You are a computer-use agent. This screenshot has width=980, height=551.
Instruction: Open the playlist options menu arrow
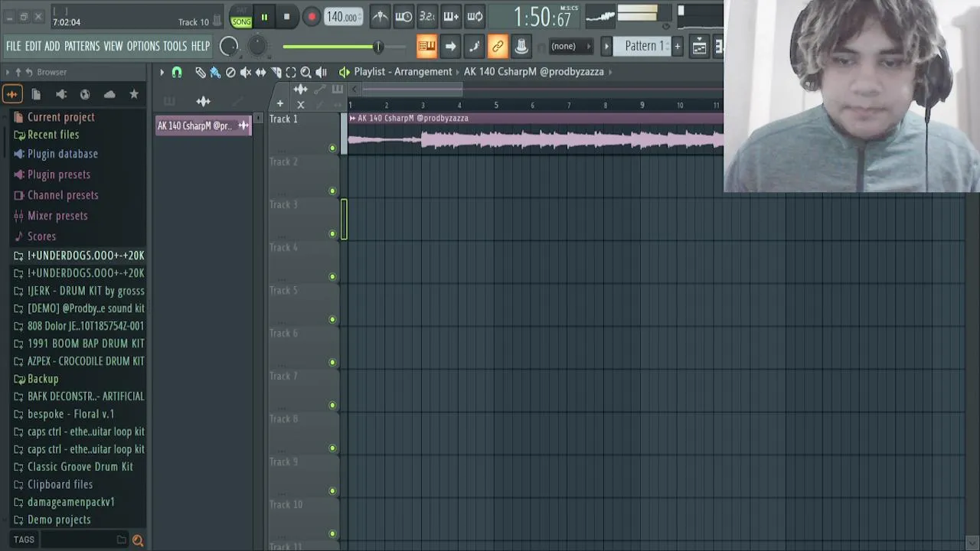(x=162, y=72)
